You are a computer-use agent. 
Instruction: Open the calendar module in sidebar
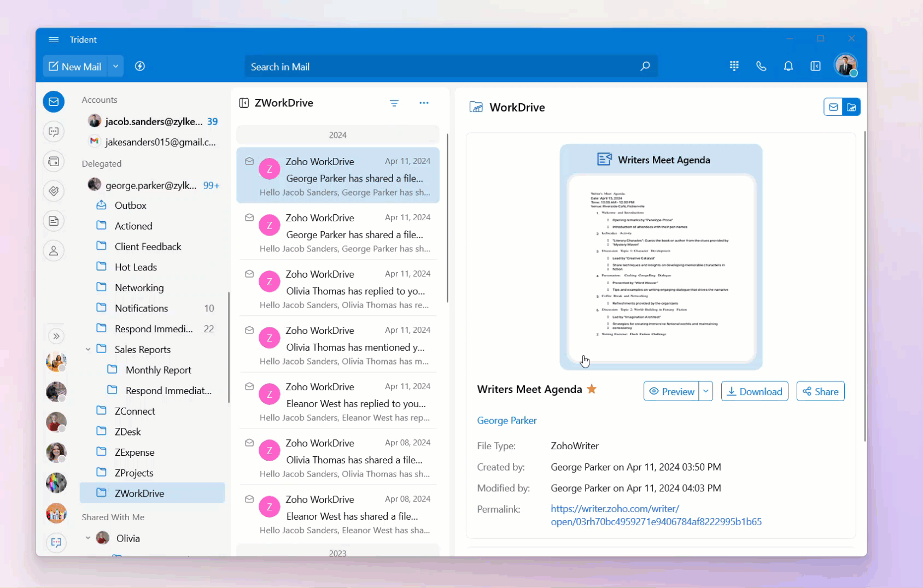click(x=54, y=161)
